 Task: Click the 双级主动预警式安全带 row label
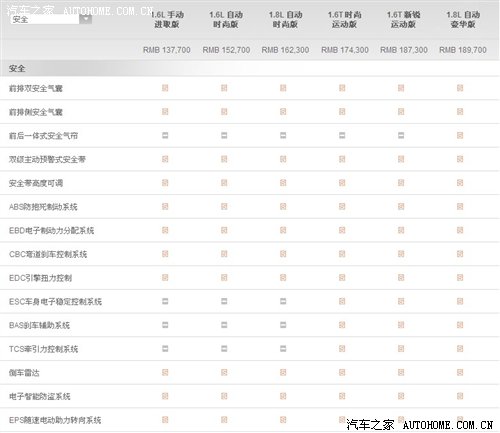(x=47, y=159)
